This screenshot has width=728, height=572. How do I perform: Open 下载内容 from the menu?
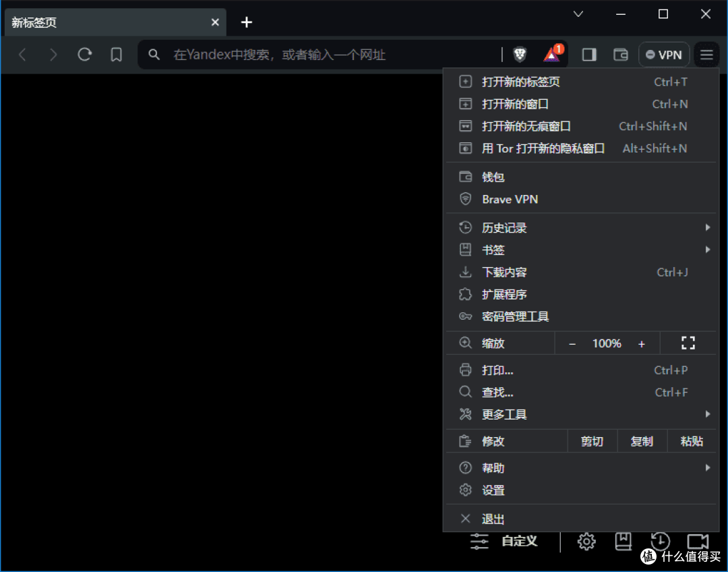coord(580,273)
